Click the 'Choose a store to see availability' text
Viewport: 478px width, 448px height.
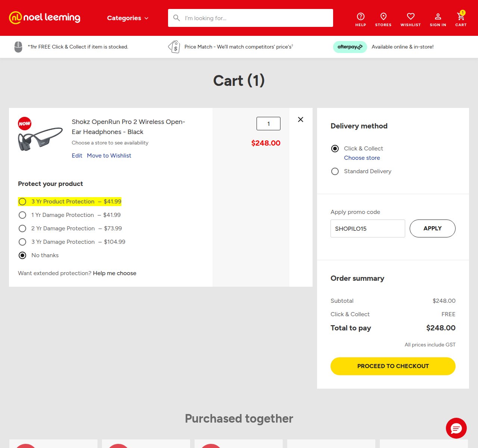point(110,143)
